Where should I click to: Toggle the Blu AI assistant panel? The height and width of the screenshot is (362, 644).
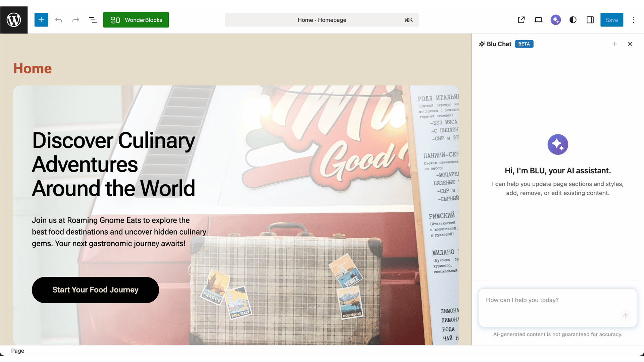point(555,20)
